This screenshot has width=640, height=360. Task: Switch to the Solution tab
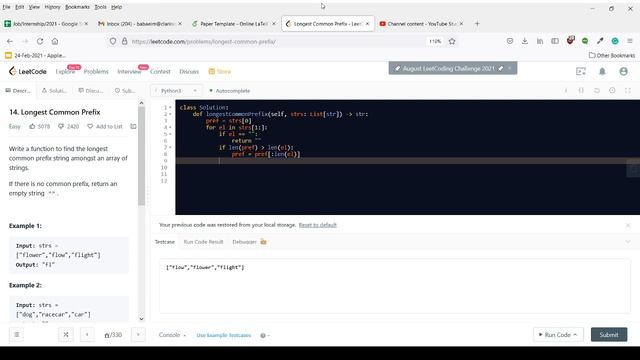(x=54, y=91)
